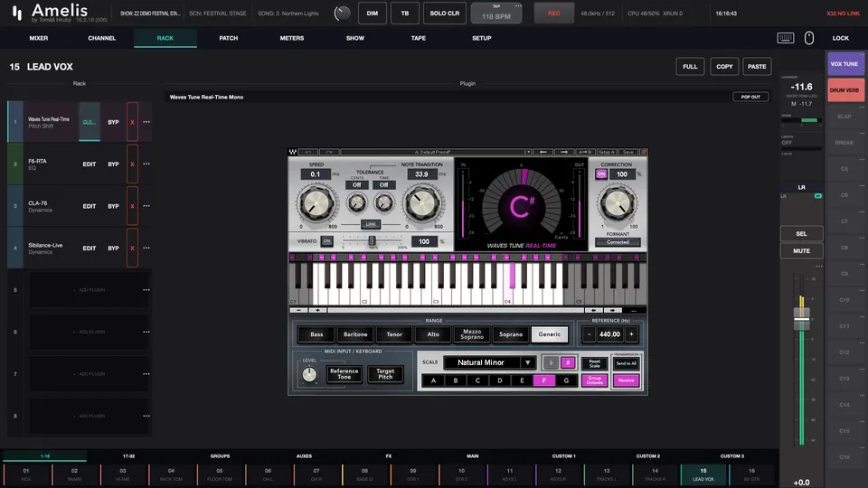The image size is (868, 488).
Task: Edit the F6-RTA plugin
Action: (90, 164)
